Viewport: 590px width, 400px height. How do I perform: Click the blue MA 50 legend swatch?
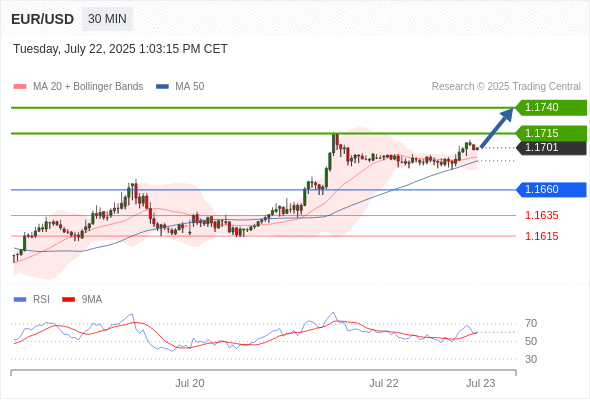(x=162, y=87)
